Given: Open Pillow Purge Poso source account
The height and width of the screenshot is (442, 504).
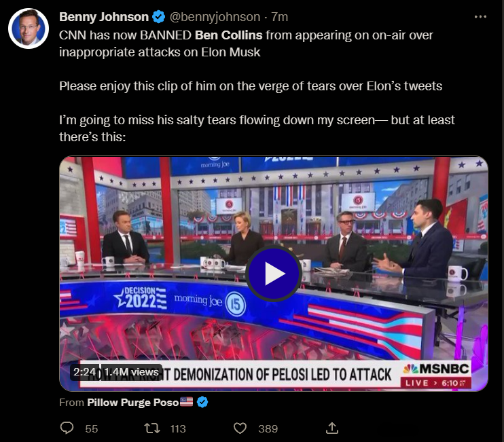Looking at the screenshot, I should 132,402.
